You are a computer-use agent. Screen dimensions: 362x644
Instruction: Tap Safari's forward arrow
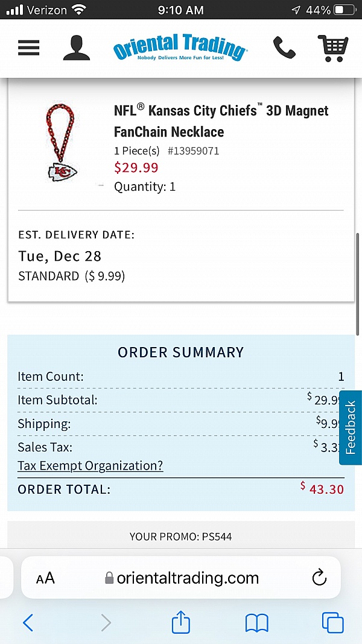pos(106,622)
